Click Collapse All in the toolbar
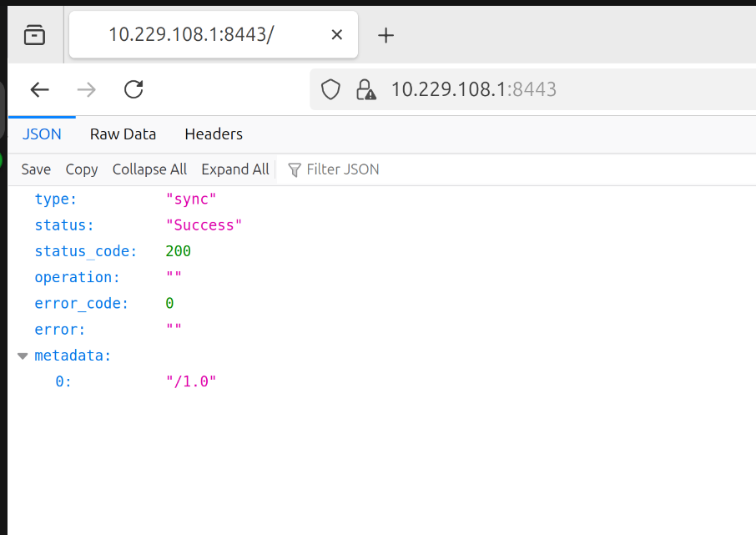The height and width of the screenshot is (535, 756). 149,169
